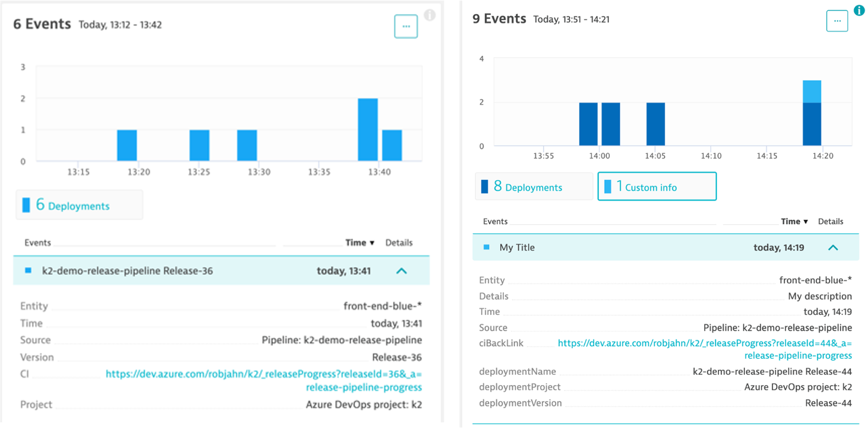Click the light blue Custom info color swatch
This screenshot has width=868, height=428.
click(x=607, y=187)
